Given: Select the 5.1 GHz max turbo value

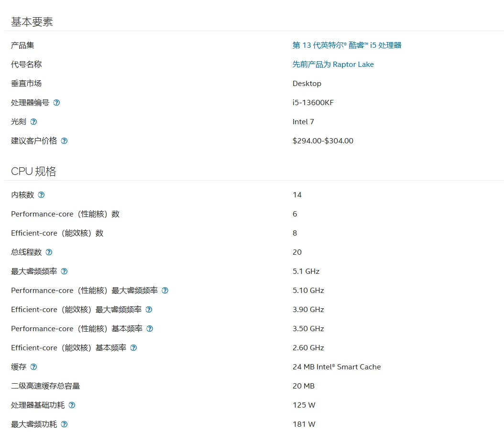Looking at the screenshot, I should pos(306,271).
